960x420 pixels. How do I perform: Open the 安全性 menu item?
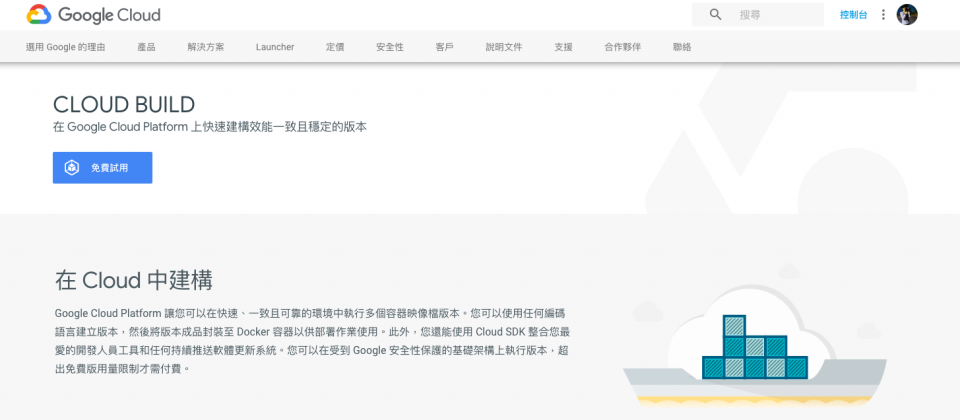pos(390,47)
